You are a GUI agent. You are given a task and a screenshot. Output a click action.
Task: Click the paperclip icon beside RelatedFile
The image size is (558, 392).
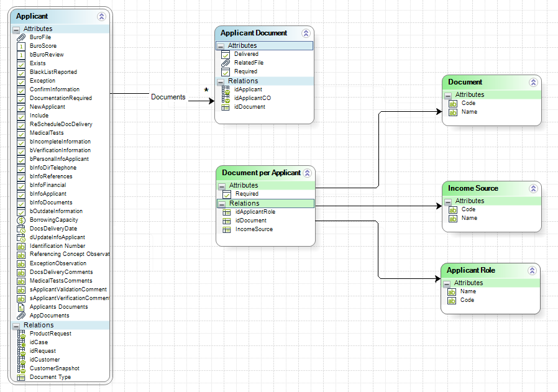tap(226, 63)
